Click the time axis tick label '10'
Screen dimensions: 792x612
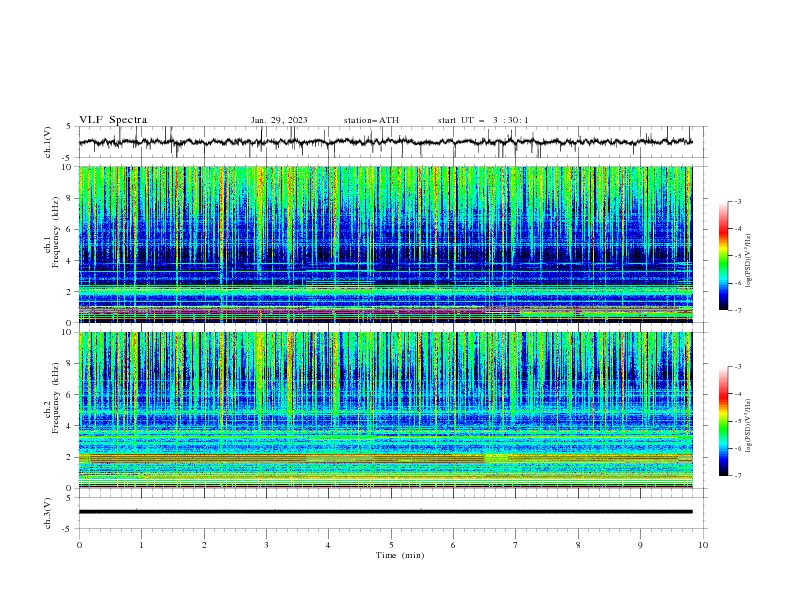point(703,545)
